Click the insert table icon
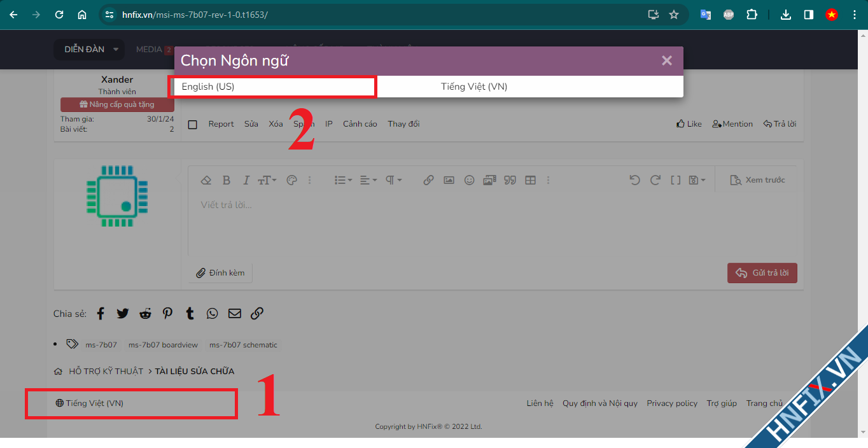The width and height of the screenshot is (868, 448). pyautogui.click(x=530, y=180)
